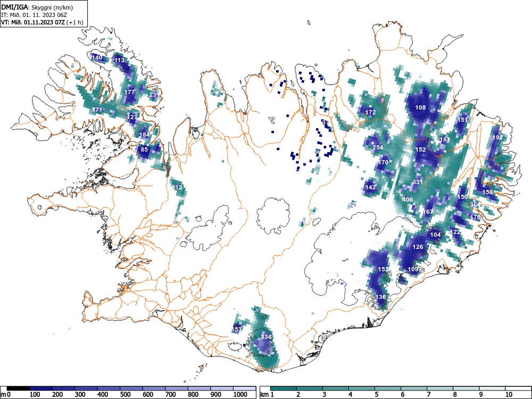Click the visibility value 136 on the map
Screen dimensions: 532x399
tap(381, 297)
